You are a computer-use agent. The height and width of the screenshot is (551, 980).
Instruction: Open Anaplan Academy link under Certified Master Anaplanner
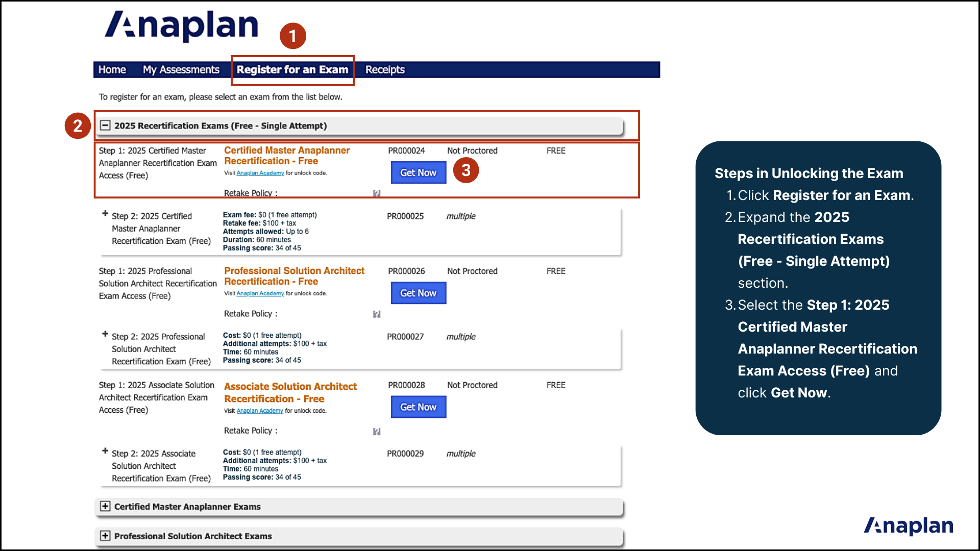(260, 173)
